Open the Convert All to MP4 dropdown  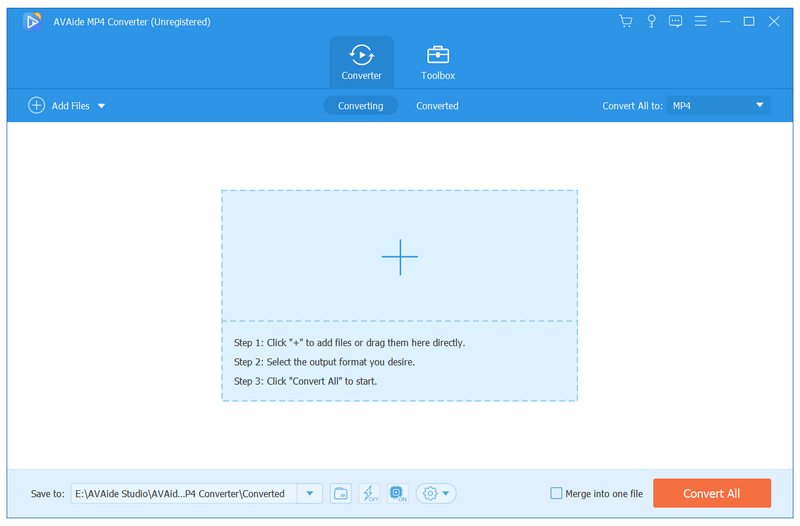[718, 106]
